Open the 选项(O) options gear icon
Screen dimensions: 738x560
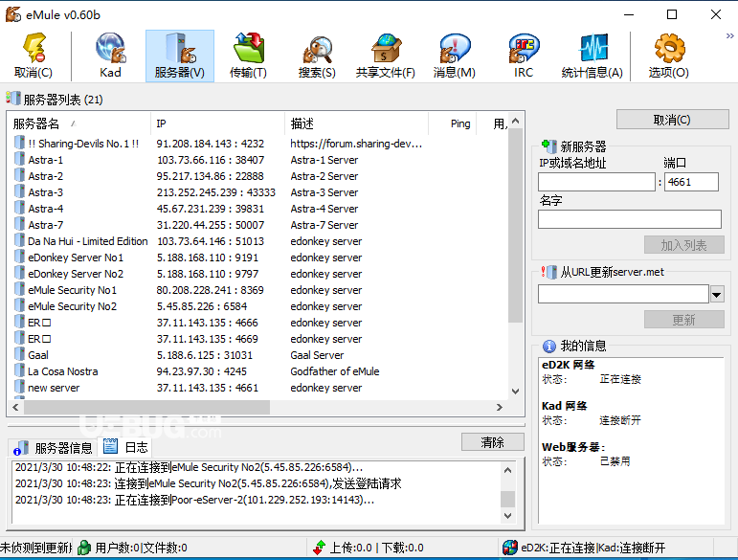(x=669, y=56)
